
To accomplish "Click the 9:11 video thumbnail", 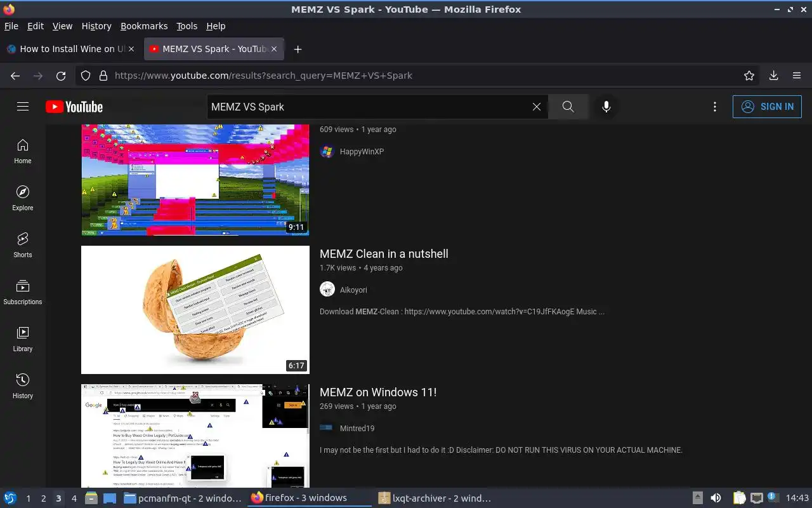I will [x=195, y=180].
